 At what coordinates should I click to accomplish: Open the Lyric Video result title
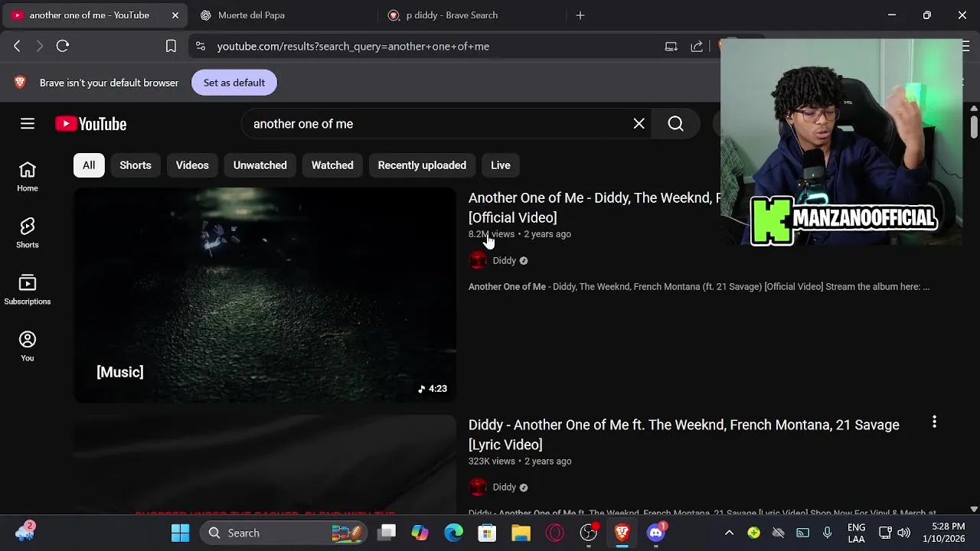[x=684, y=435]
